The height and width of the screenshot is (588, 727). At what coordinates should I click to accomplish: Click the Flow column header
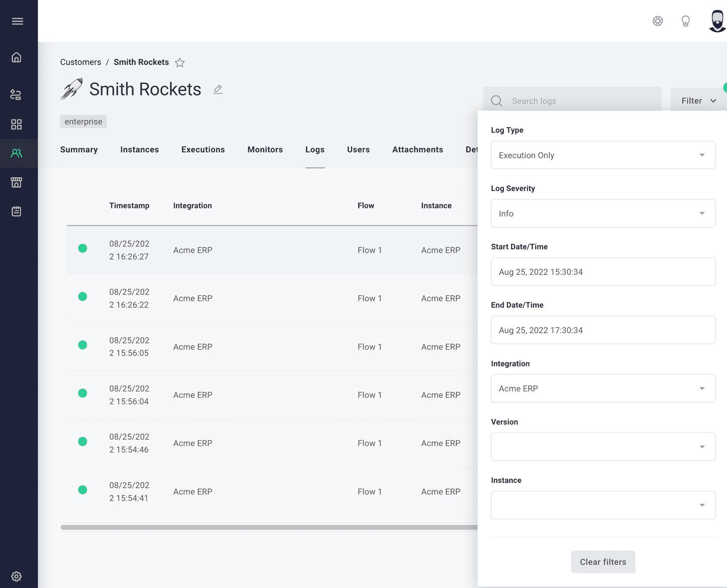366,206
